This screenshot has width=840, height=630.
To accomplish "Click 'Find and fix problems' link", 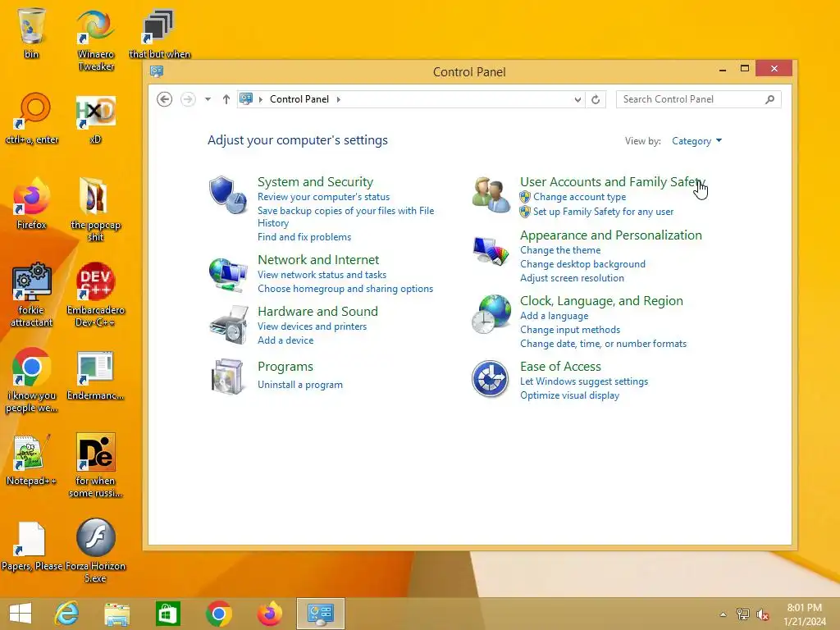I will [x=304, y=237].
